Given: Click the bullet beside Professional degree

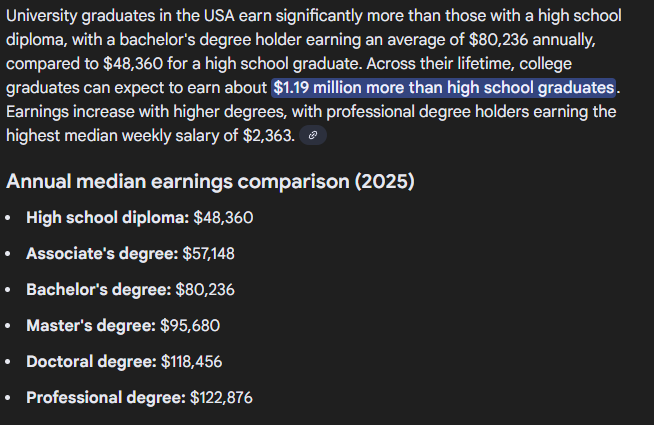Looking at the screenshot, I should 10,398.
